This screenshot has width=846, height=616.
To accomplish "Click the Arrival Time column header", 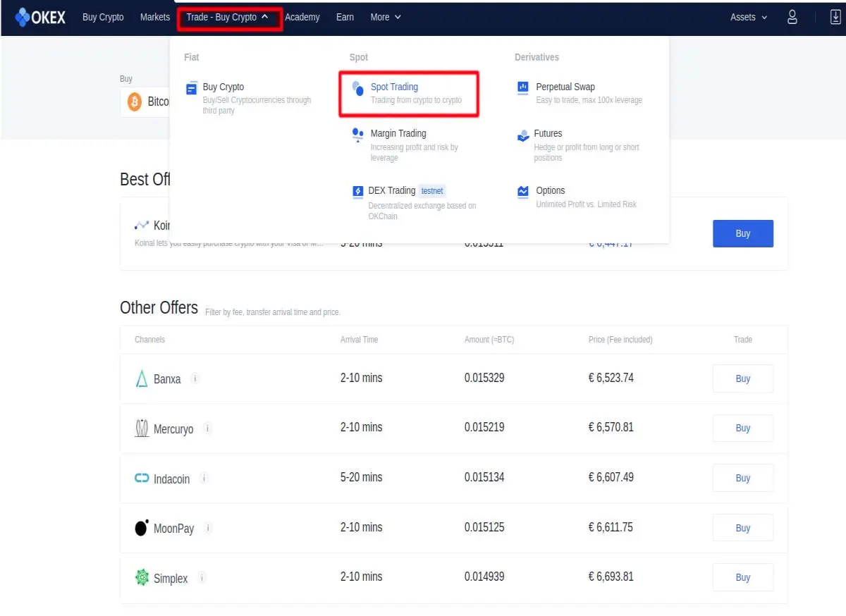I will [360, 340].
